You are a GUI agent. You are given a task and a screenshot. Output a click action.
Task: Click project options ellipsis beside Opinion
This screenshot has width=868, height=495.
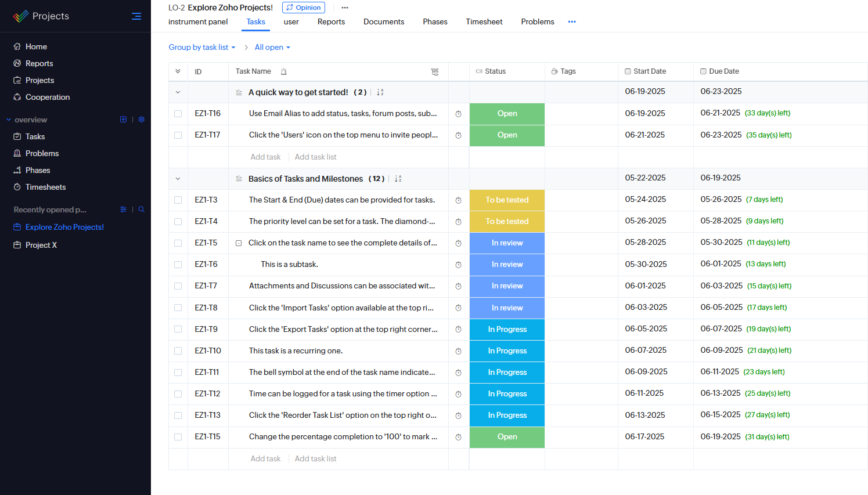click(x=345, y=8)
